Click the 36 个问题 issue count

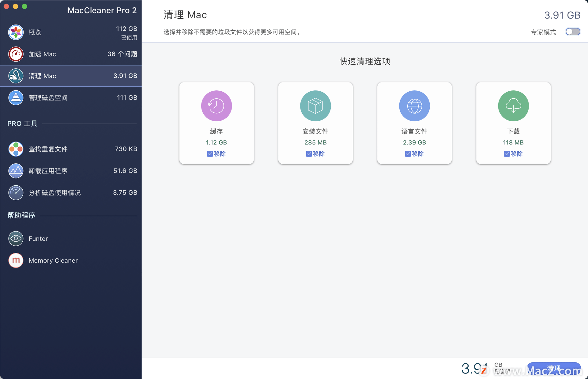click(x=122, y=54)
